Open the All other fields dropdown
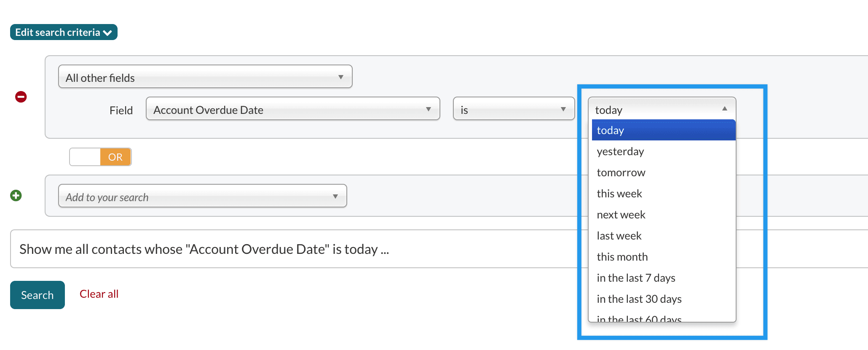 tap(205, 77)
